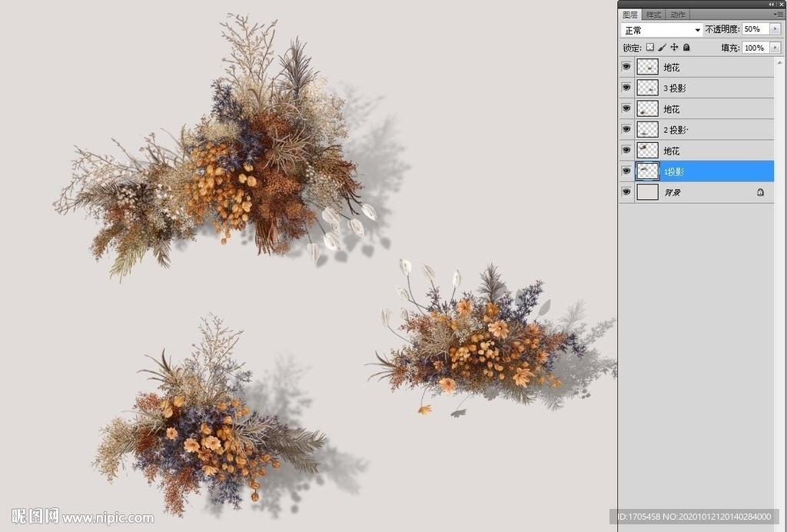Select the topmost 地花 layer

707,68
